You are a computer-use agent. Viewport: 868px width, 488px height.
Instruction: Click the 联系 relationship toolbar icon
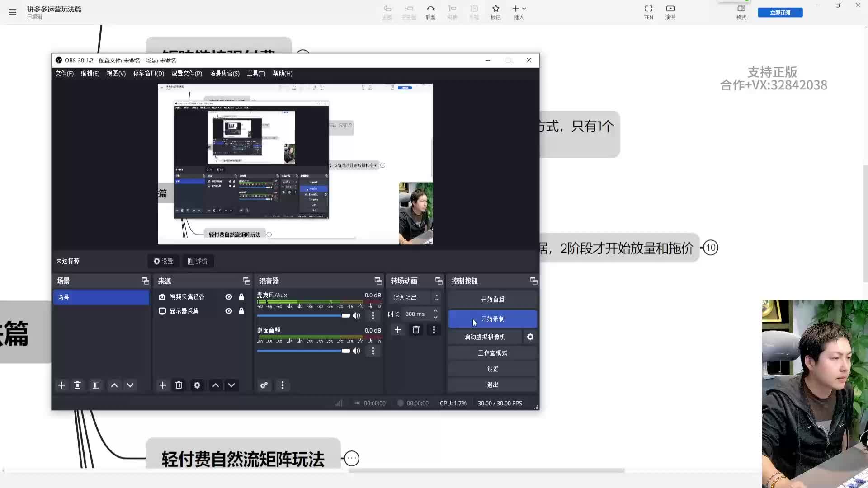coord(430,12)
